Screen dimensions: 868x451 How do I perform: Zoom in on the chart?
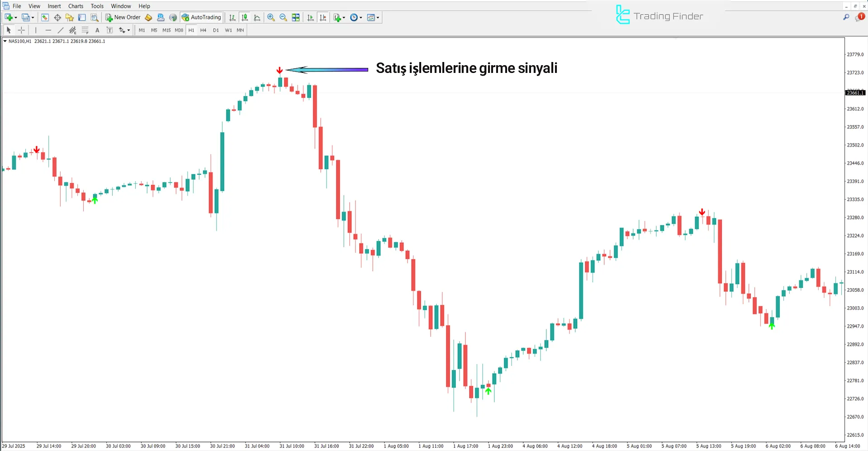(x=271, y=17)
